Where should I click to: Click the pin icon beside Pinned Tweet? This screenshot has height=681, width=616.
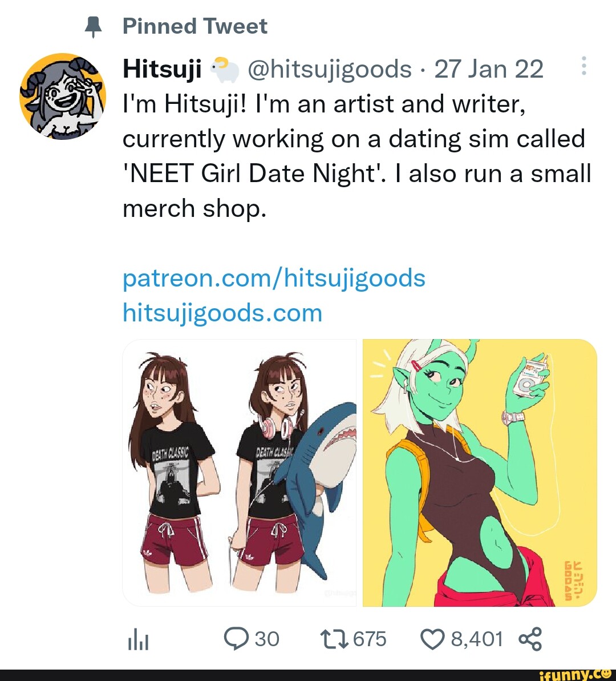tap(94, 27)
